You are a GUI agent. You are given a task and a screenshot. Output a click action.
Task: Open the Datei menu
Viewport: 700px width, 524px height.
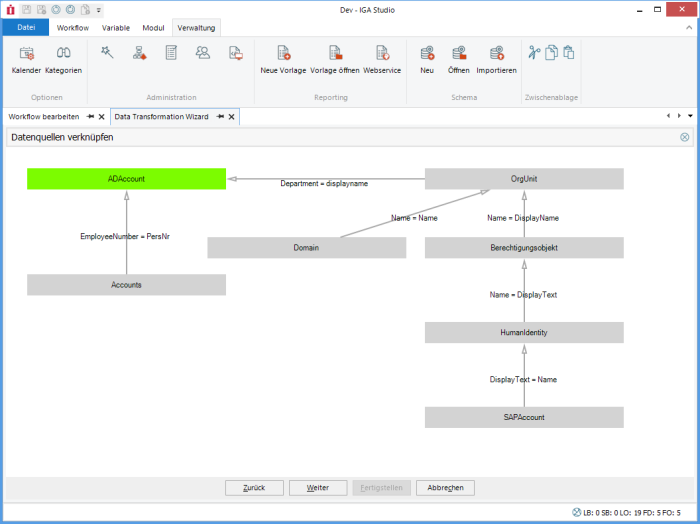click(x=25, y=28)
